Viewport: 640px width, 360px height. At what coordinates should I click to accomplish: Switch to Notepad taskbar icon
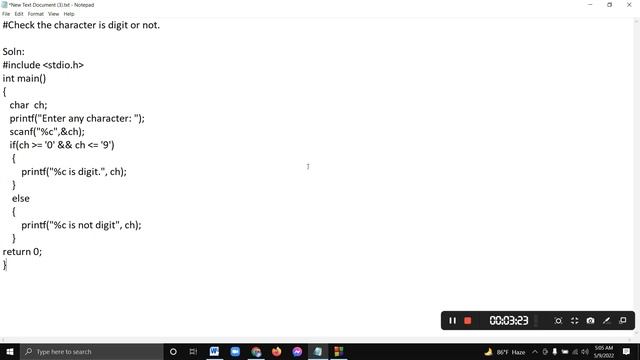click(x=318, y=351)
